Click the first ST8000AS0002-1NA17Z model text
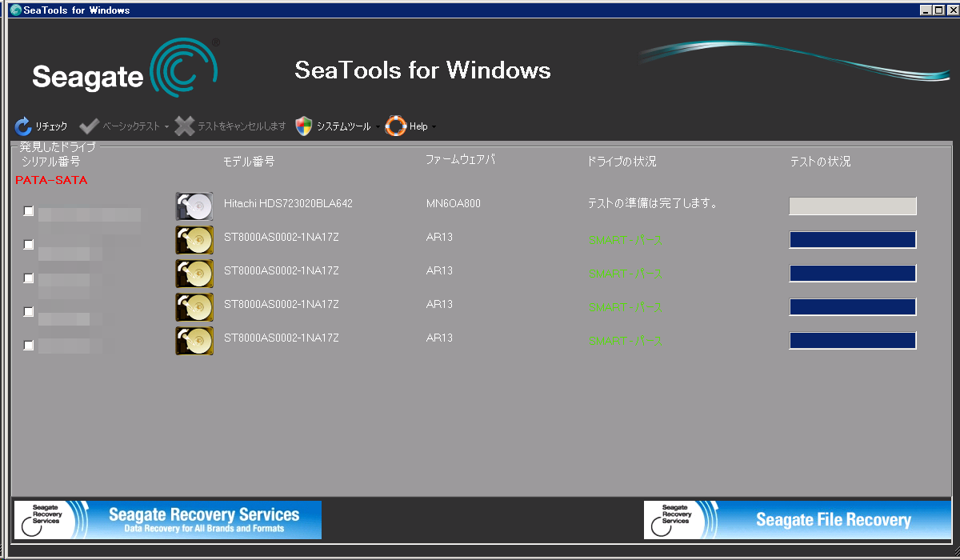960x560 pixels. click(x=282, y=237)
